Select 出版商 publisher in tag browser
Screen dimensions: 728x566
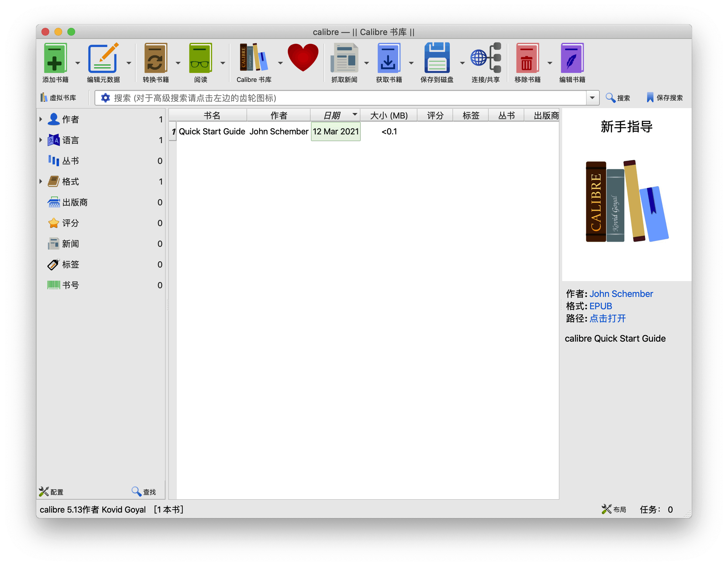coord(101,202)
